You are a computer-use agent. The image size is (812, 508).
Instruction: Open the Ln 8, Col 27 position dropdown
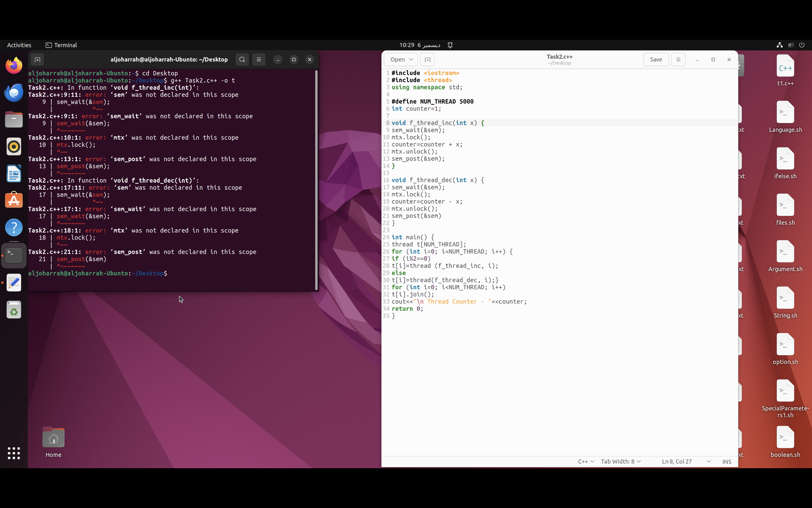[x=687, y=462]
